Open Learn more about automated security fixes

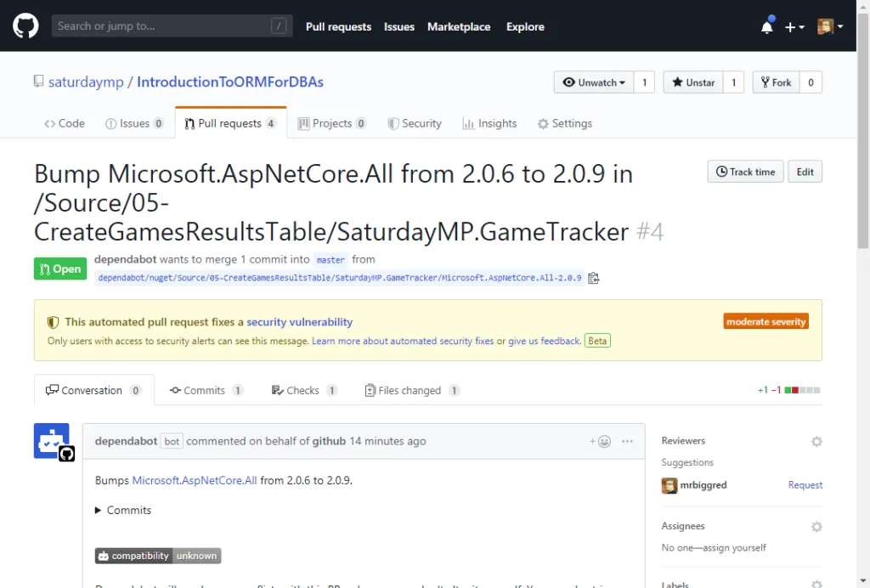(403, 341)
